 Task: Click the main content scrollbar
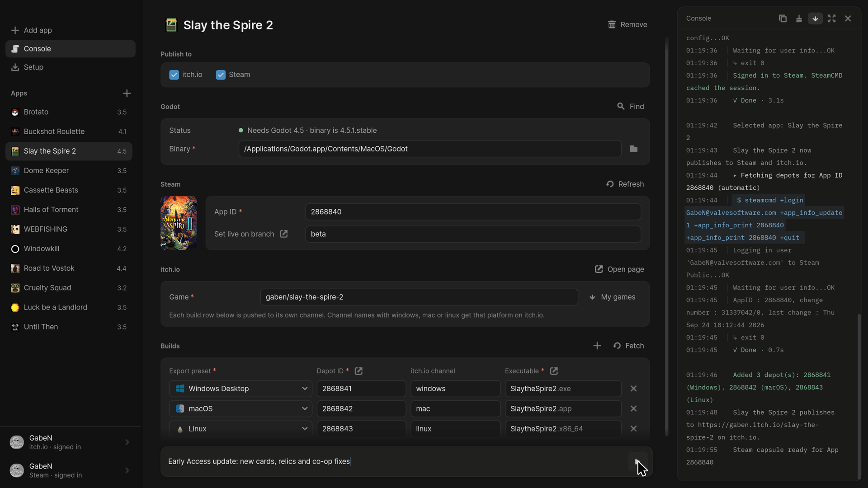666,237
